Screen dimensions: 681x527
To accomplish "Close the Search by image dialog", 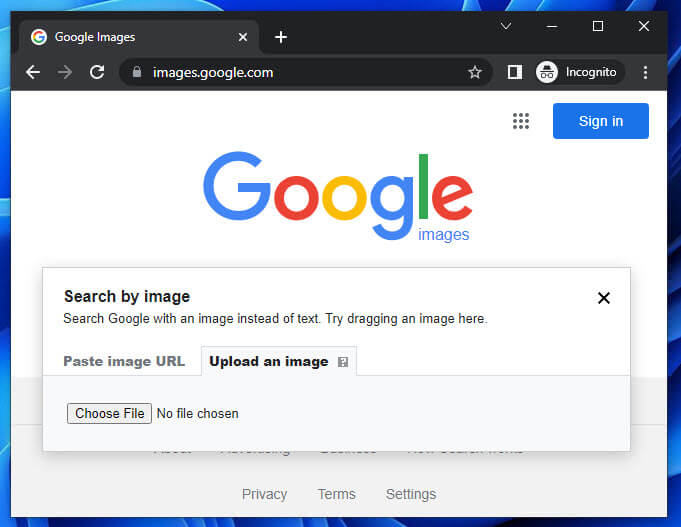I will pos(604,298).
